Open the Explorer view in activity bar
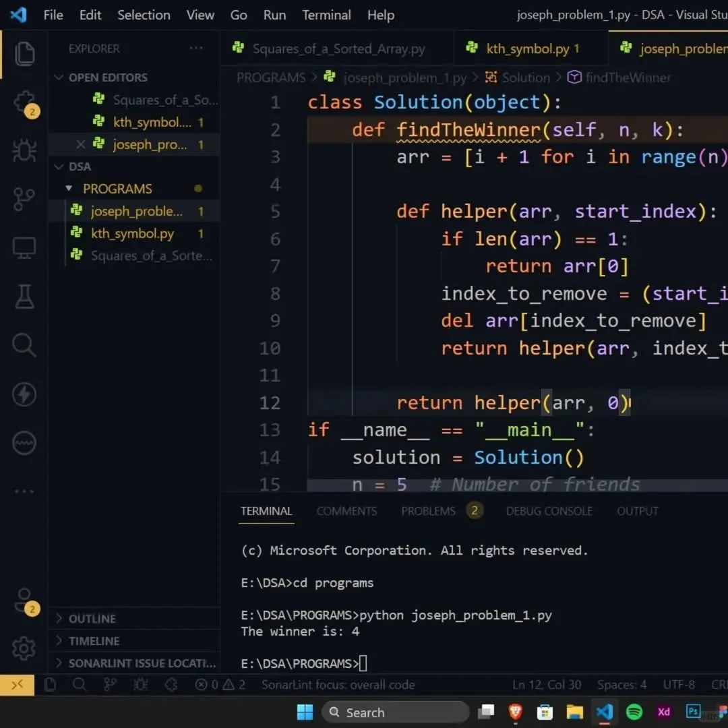This screenshot has height=728, width=728. click(24, 53)
